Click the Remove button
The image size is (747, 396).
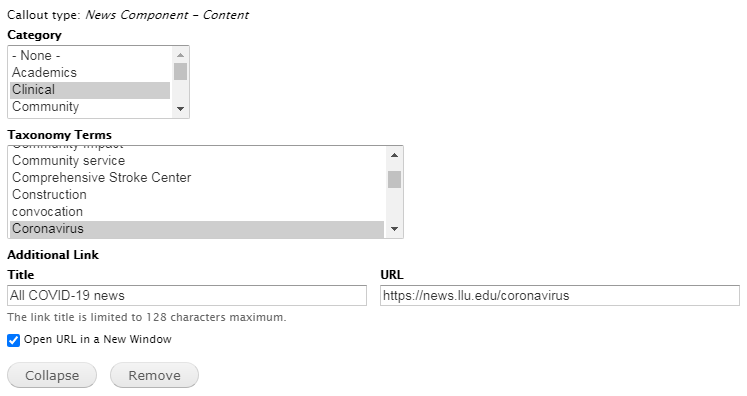tap(154, 376)
